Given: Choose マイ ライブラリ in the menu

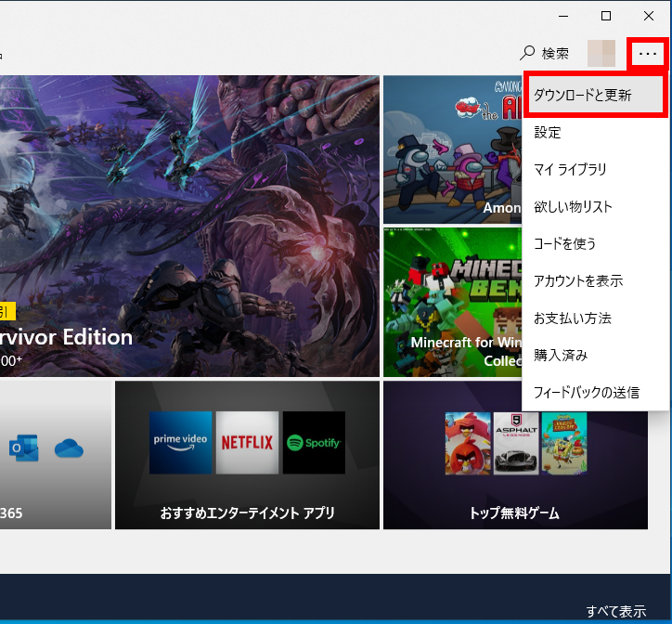Looking at the screenshot, I should click(x=596, y=169).
